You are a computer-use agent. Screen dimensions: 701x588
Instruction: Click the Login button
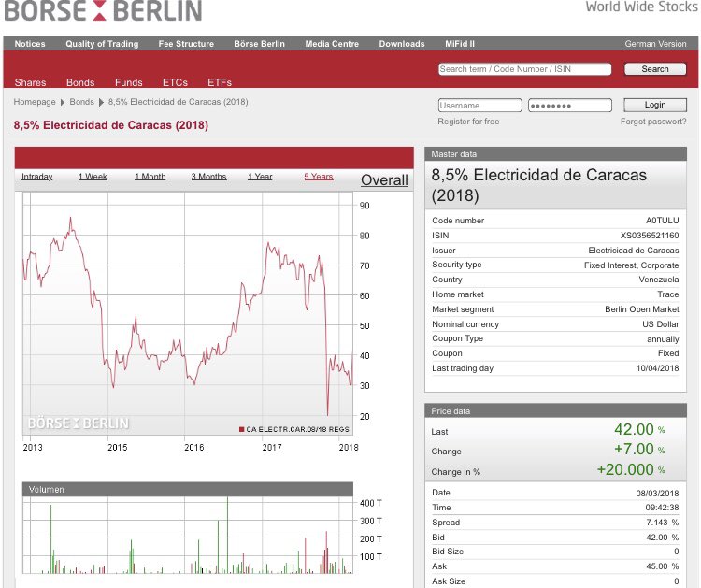point(655,105)
